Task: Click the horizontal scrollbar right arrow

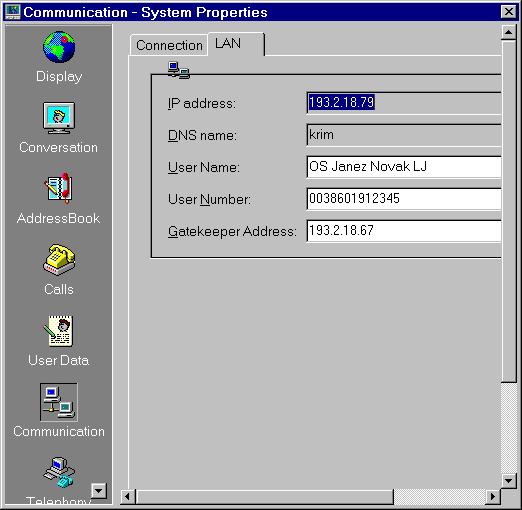Action: point(493,497)
